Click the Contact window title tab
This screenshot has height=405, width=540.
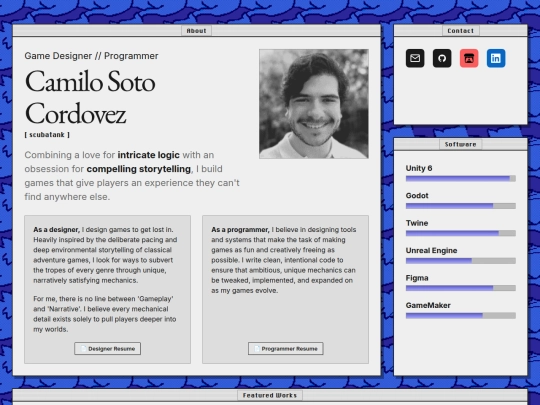(461, 31)
